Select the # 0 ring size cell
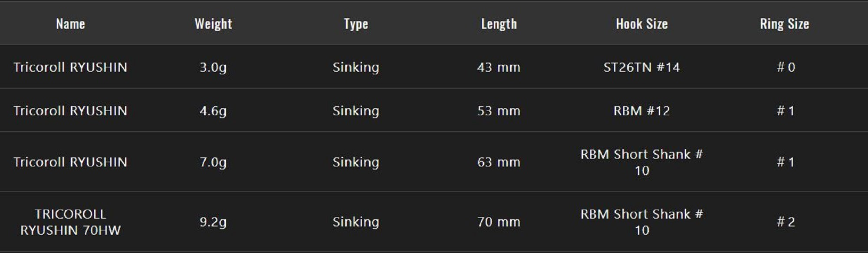 click(786, 67)
